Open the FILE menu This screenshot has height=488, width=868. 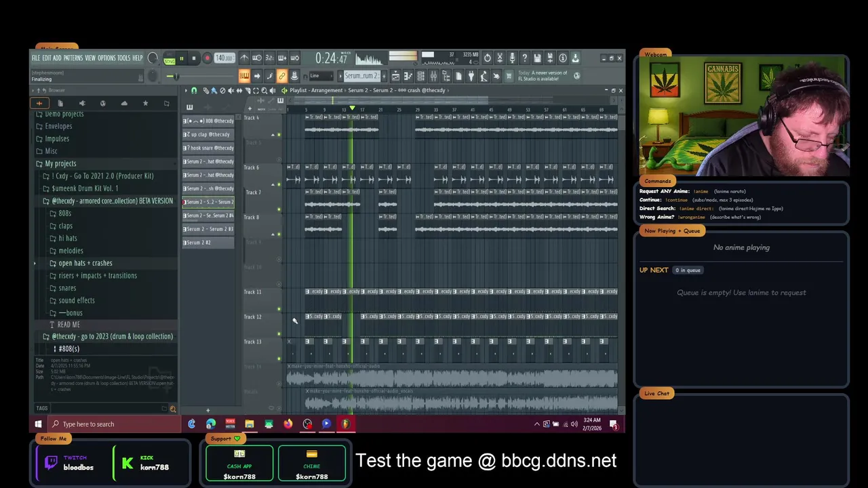[36, 58]
